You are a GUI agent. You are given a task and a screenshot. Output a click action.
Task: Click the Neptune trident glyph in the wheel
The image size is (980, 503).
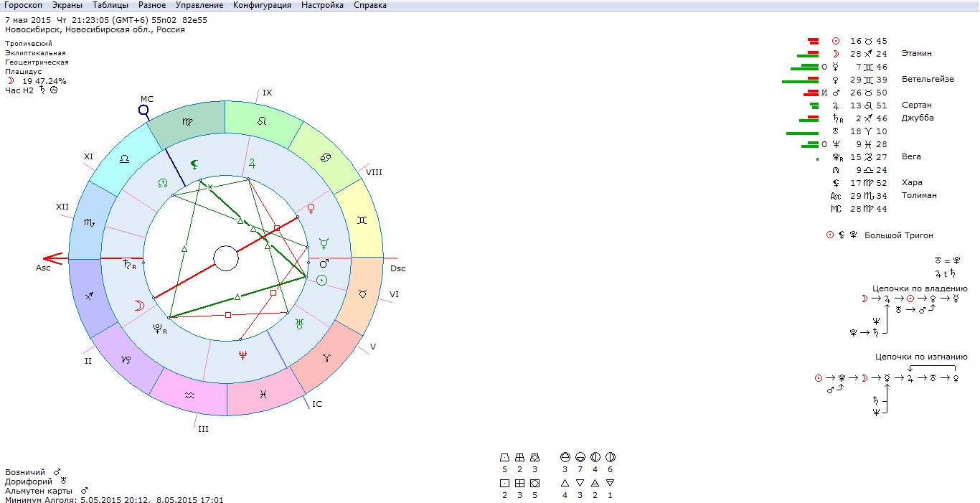[242, 354]
